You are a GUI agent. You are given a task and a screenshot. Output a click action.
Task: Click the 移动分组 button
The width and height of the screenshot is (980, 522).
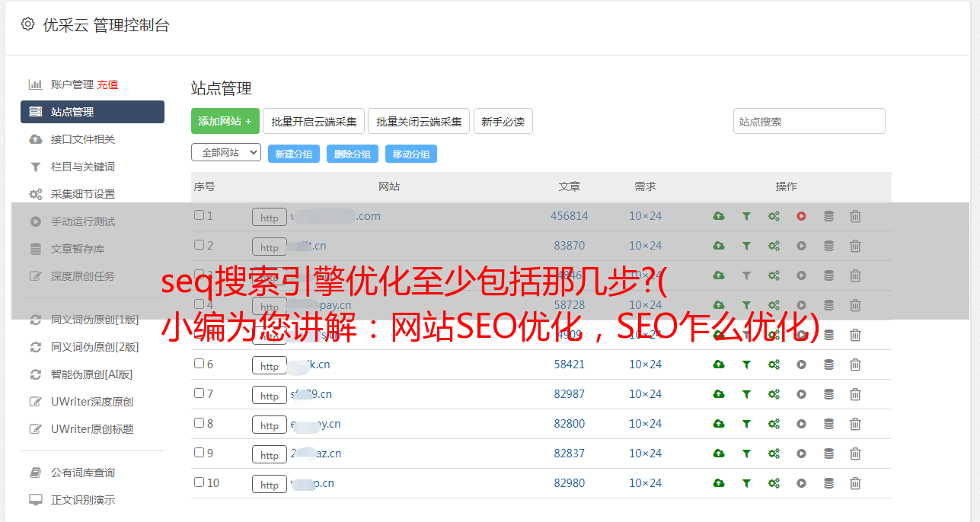tap(411, 154)
